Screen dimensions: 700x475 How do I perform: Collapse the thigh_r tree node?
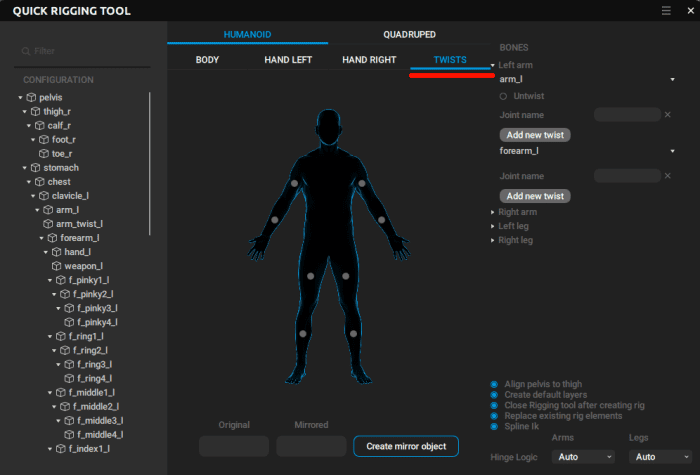coord(24,112)
